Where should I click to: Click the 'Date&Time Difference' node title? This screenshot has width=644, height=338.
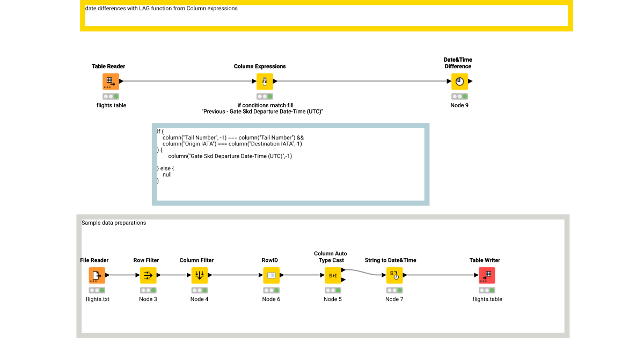tap(458, 63)
